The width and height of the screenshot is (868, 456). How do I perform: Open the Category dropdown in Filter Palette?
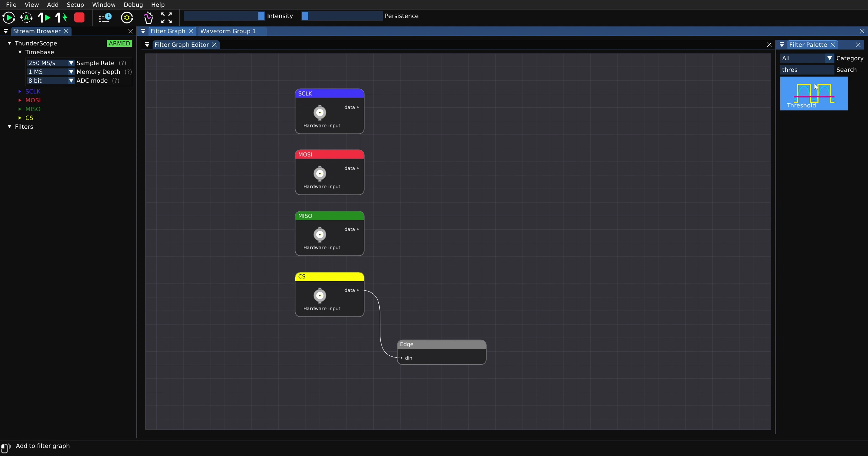pyautogui.click(x=807, y=58)
